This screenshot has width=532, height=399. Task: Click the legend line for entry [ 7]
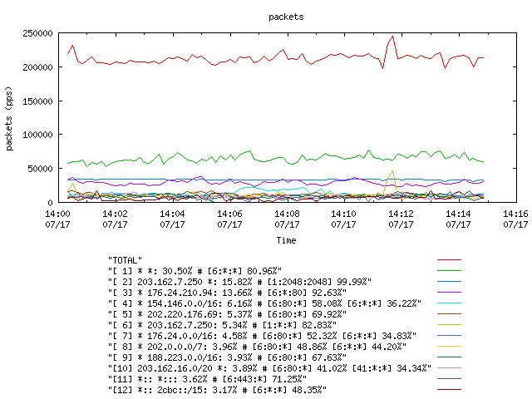point(449,336)
